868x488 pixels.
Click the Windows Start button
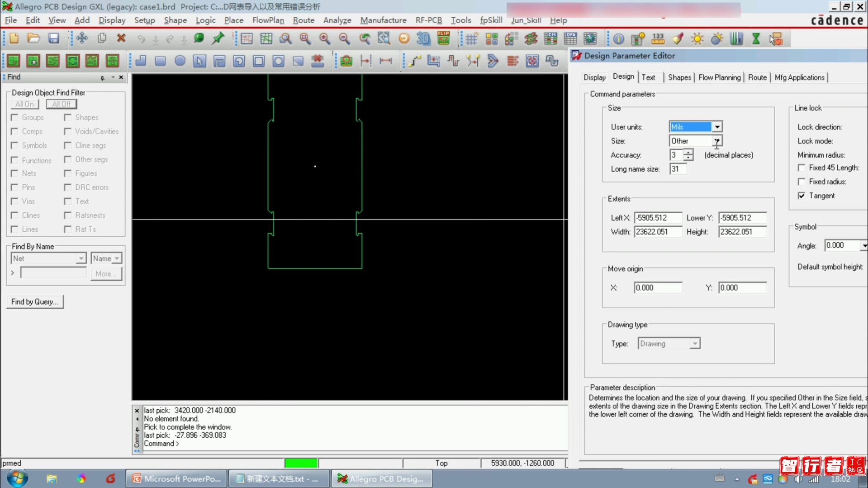point(17,478)
